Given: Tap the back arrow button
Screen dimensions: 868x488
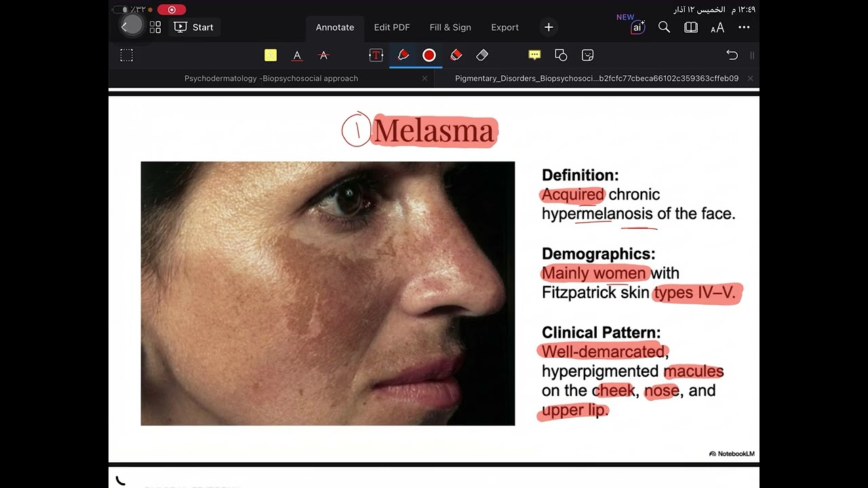Looking at the screenshot, I should pyautogui.click(x=125, y=26).
